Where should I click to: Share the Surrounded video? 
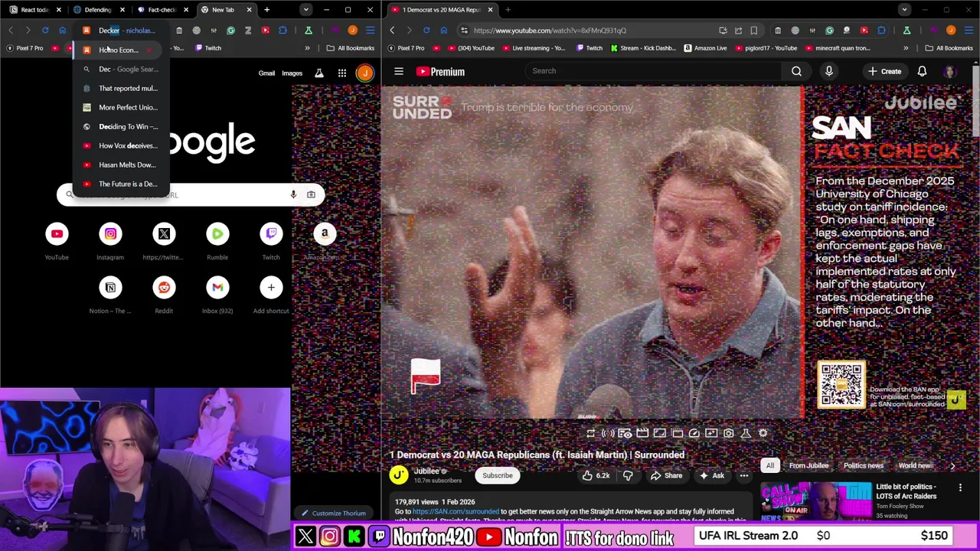(x=665, y=475)
